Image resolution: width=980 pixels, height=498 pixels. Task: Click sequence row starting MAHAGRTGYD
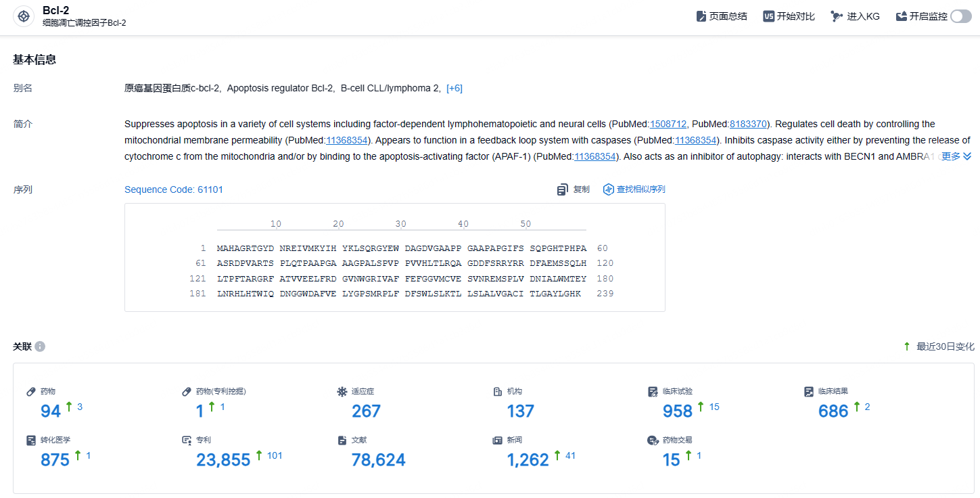point(402,248)
